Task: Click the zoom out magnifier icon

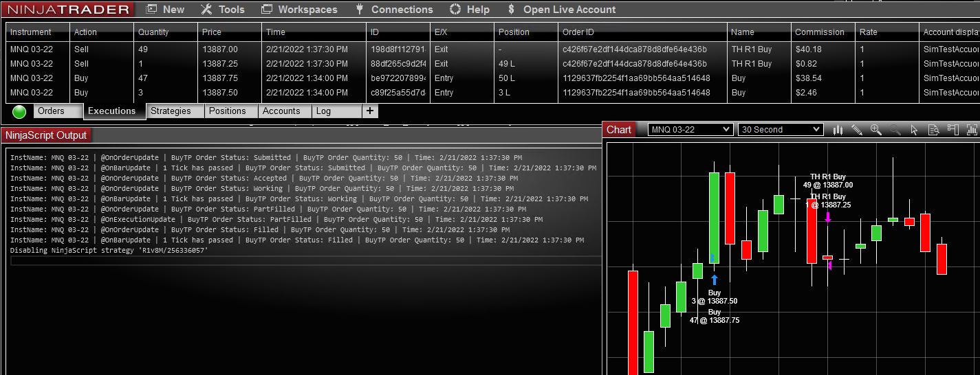Action: pos(895,130)
